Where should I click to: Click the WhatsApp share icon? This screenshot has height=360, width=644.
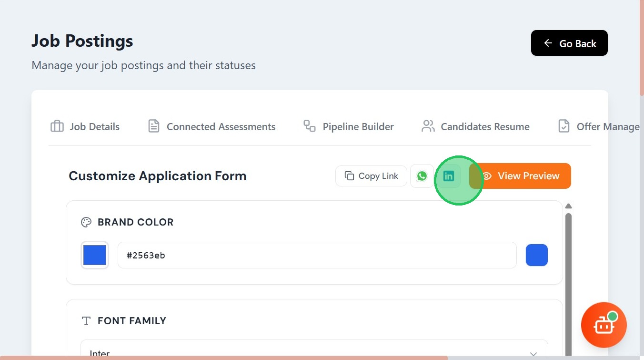click(422, 176)
